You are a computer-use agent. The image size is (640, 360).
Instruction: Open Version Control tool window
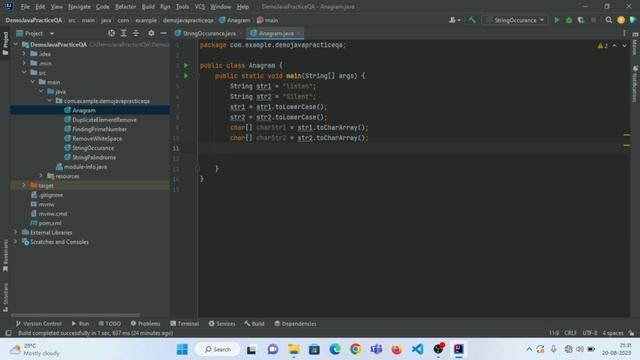[x=39, y=323]
